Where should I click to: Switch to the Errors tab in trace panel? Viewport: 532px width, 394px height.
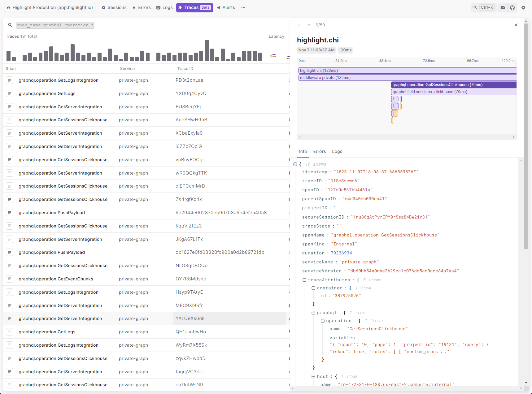pos(319,151)
